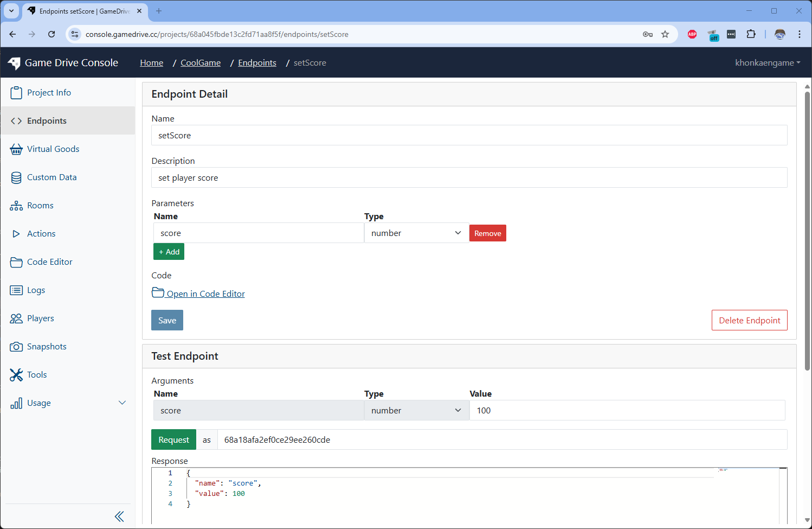Open khonkaengame account dropdown

tap(767, 63)
